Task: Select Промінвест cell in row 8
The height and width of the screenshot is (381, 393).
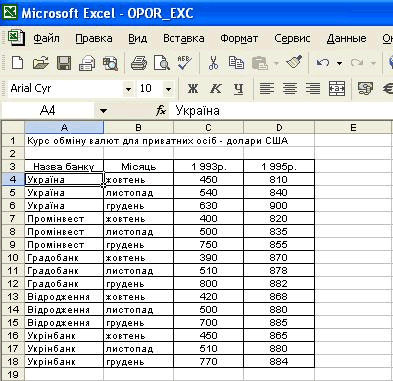Action: tap(64, 232)
